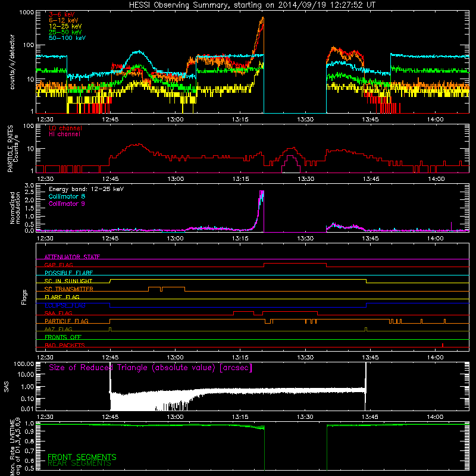
Task: Select the Collimator 8 legend label
Action: pos(67,196)
